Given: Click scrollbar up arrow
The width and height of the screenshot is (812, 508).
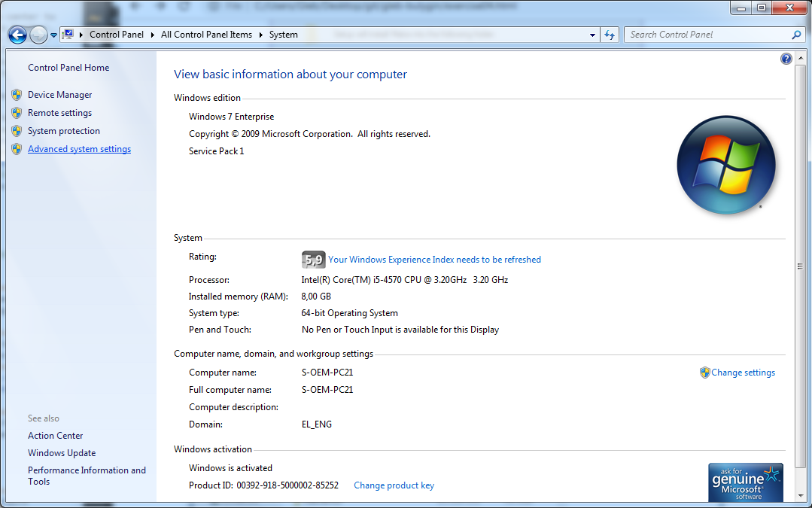Looking at the screenshot, I should coord(801,57).
